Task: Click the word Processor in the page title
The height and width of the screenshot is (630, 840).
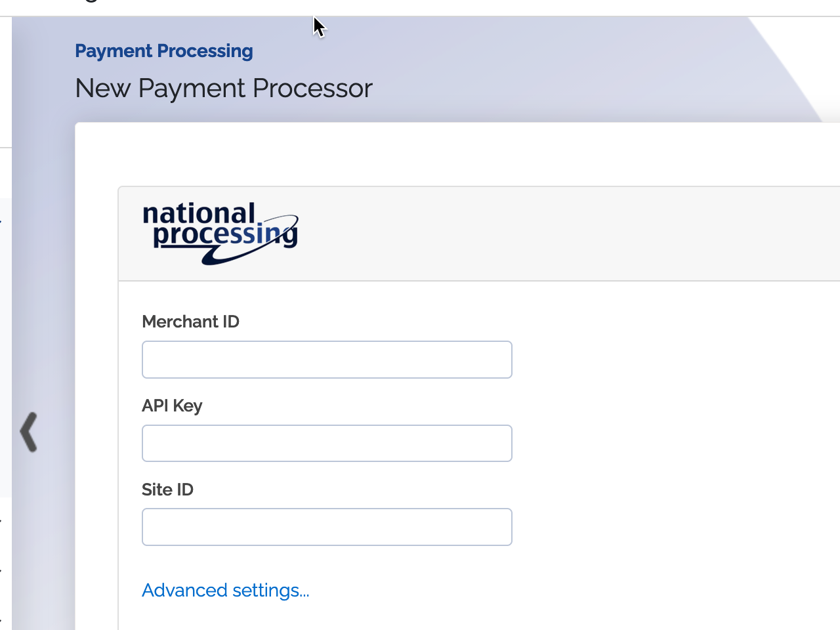Action: [x=313, y=89]
